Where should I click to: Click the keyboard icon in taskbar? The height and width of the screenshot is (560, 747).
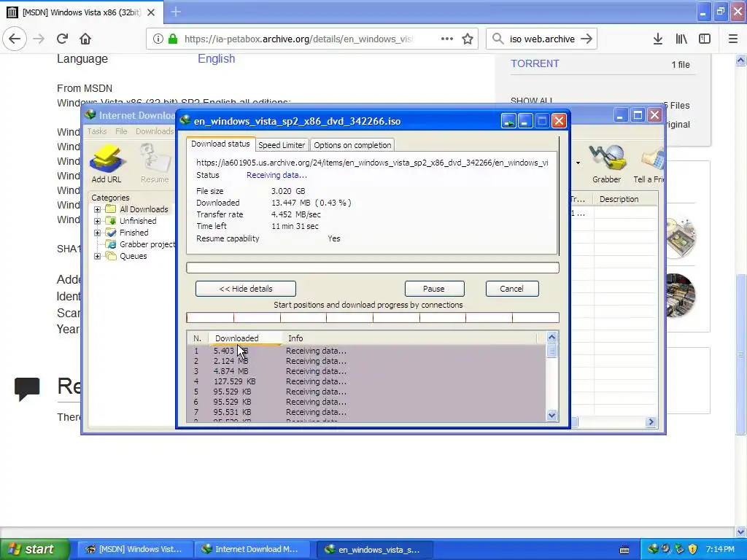(624, 550)
